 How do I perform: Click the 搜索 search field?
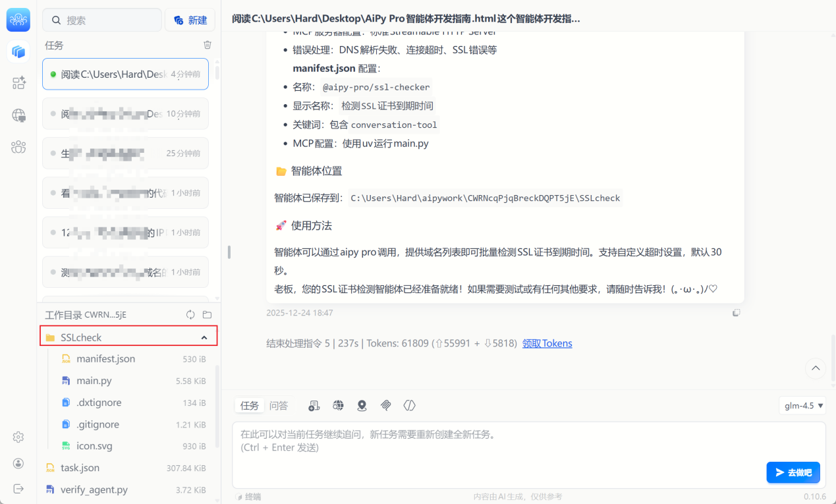coord(102,20)
